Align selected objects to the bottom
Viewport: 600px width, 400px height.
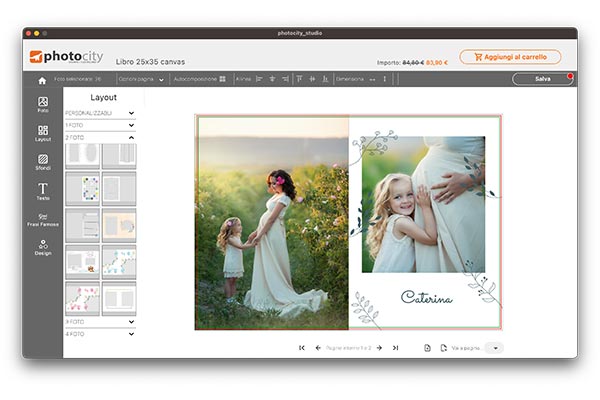[x=325, y=79]
